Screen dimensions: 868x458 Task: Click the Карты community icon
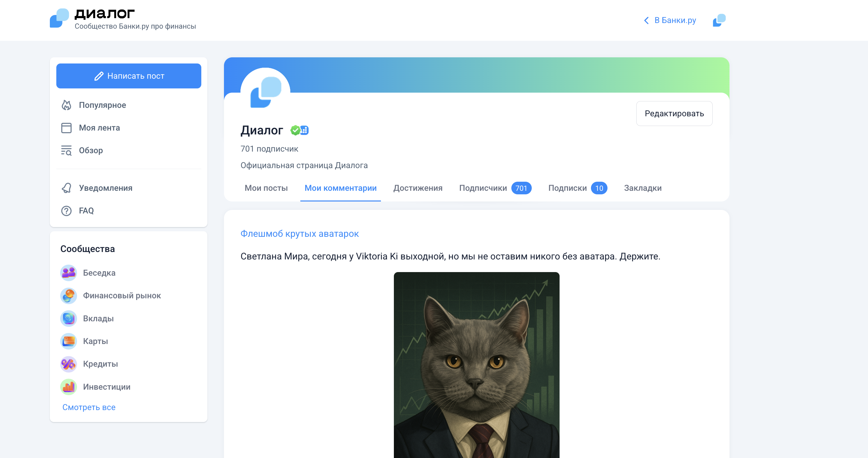(69, 341)
